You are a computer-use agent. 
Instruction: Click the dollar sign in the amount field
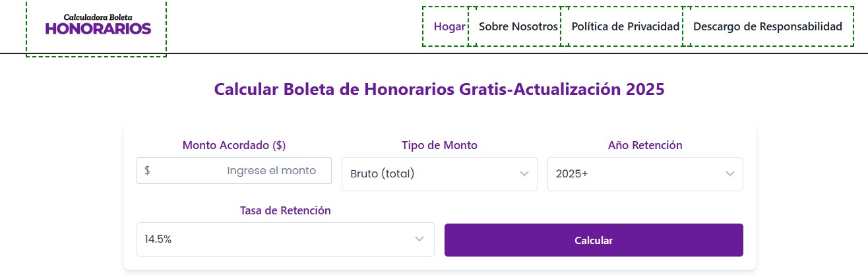point(147,170)
